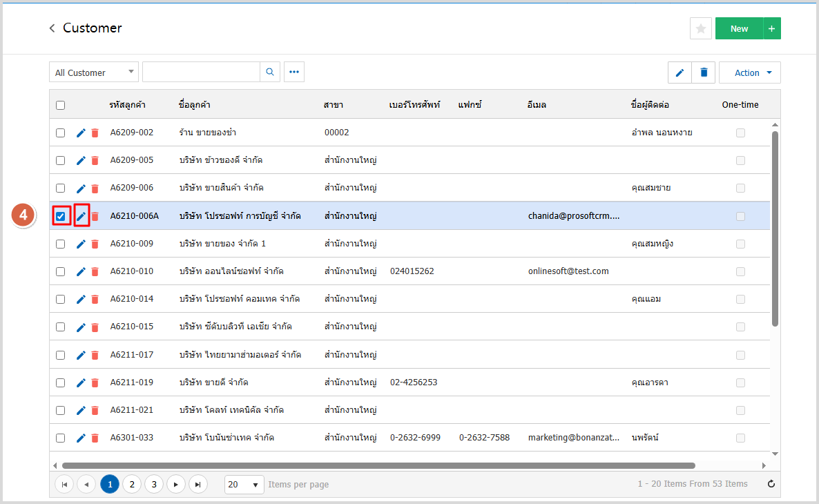Screen dimensions: 819x504
Task: Click the plus button next to New
Action: tap(772, 28)
